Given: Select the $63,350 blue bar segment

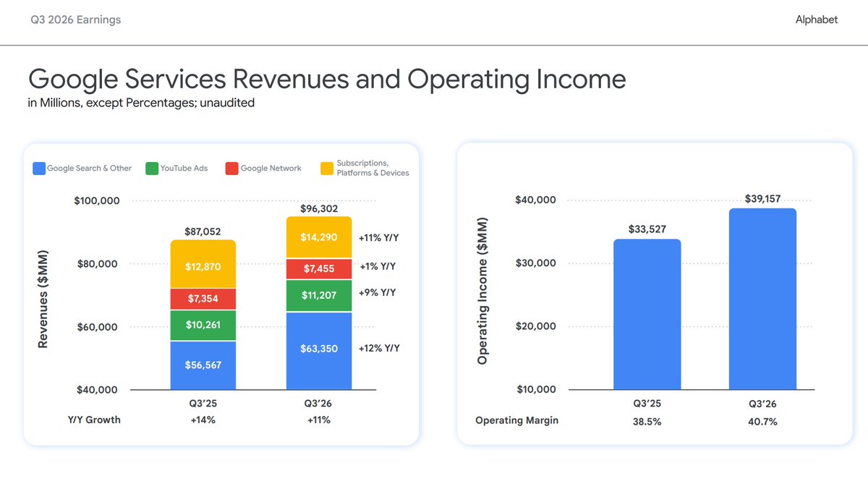Looking at the screenshot, I should tap(319, 351).
